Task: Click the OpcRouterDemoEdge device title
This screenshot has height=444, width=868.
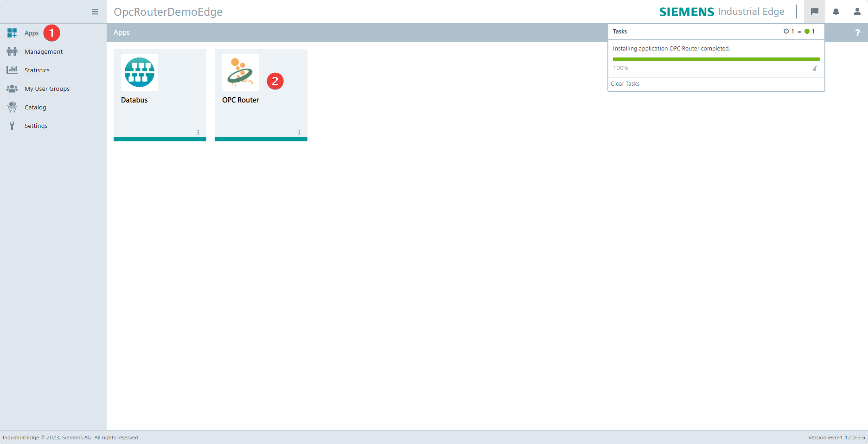Action: 168,12
